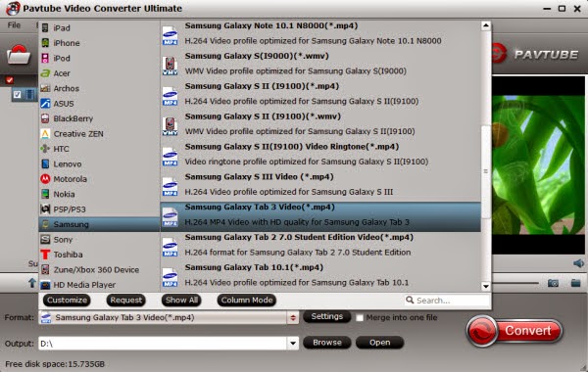Select the Lenovo category

(x=99, y=163)
